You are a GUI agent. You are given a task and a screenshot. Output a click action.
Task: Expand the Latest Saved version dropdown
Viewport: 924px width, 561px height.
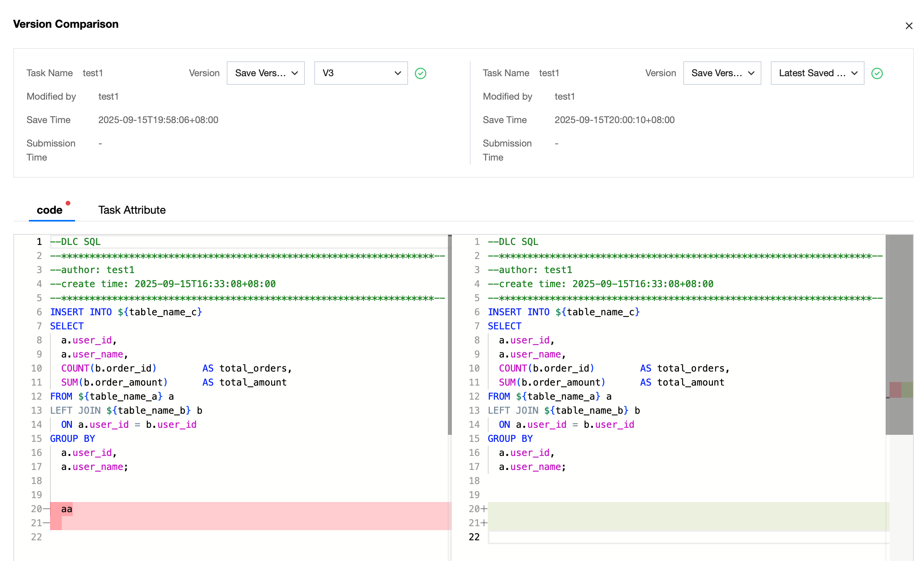pos(817,73)
